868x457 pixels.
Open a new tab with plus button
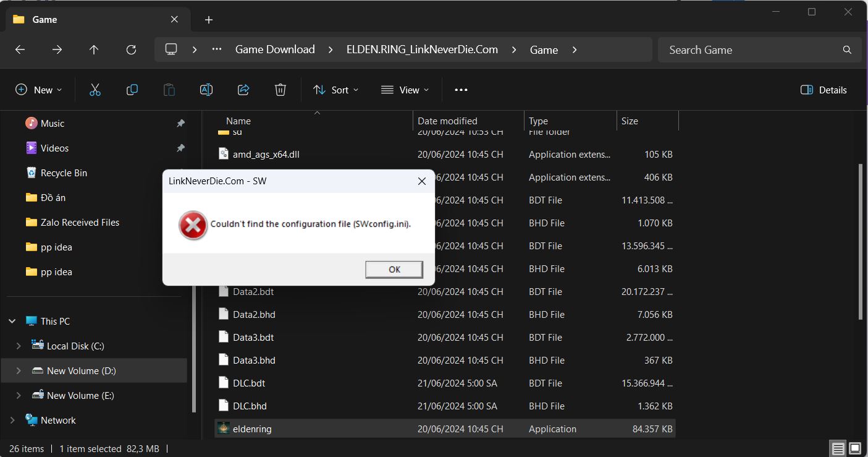[x=209, y=20]
